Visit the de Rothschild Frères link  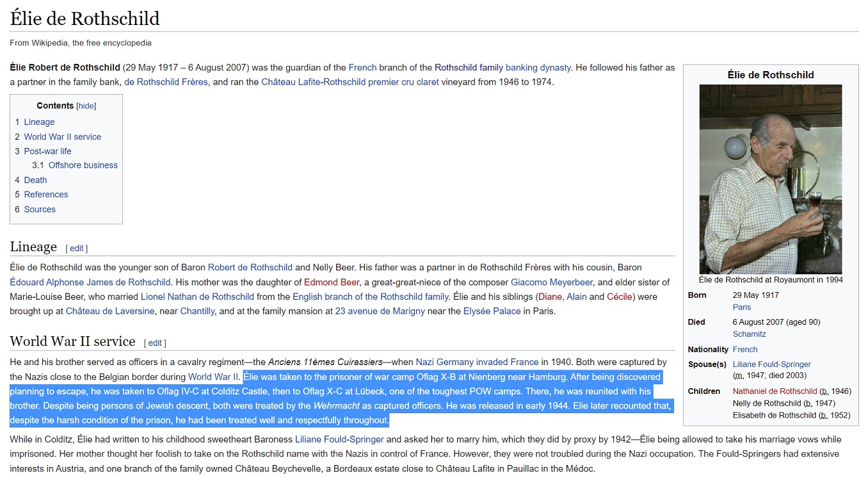tap(166, 82)
